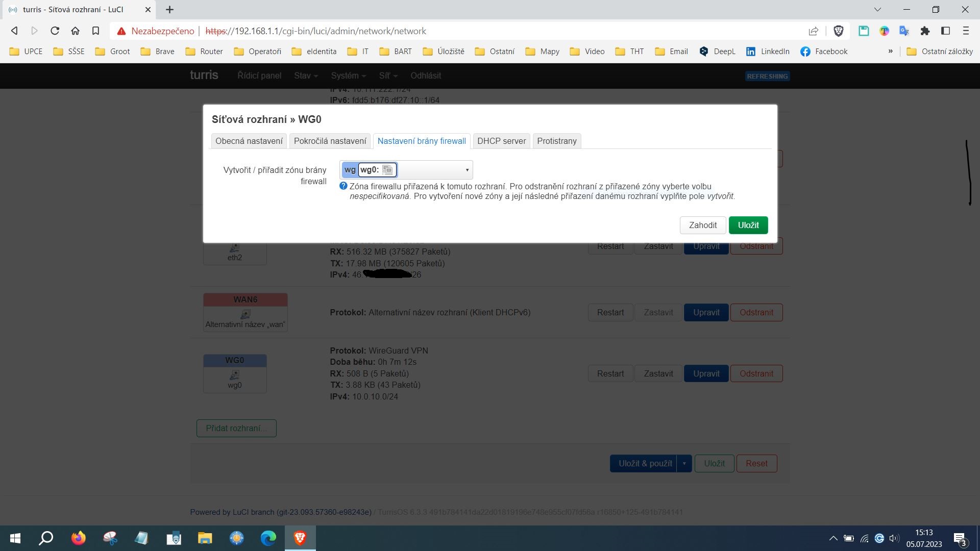980x551 pixels.
Task: Open the browser extensions puzzle icon
Action: tap(925, 31)
